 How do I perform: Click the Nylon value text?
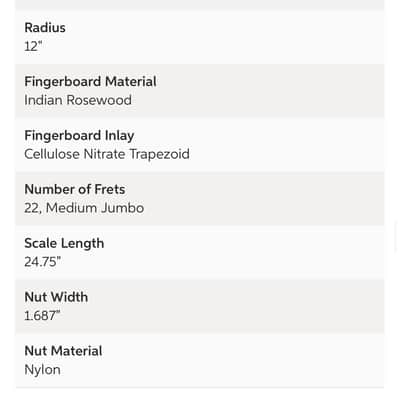42,370
